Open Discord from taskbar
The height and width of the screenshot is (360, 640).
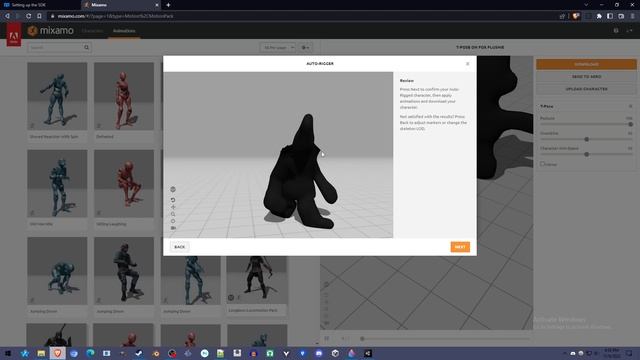[x=319, y=353]
